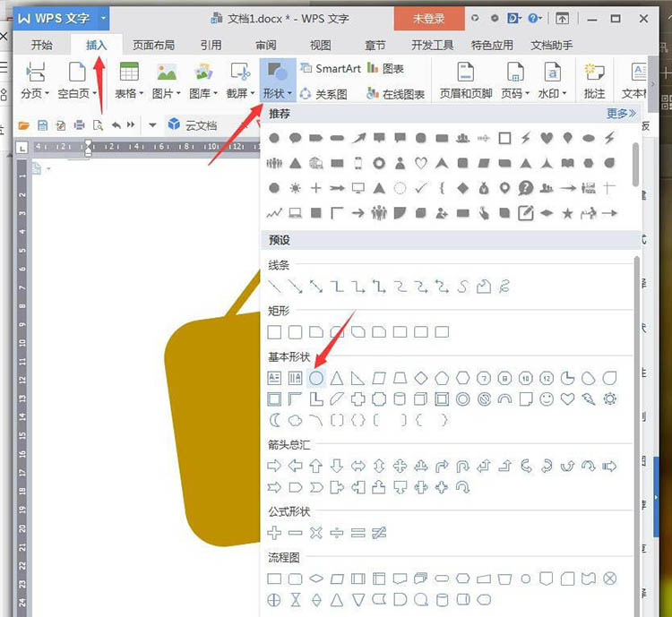Image resolution: width=672 pixels, height=617 pixels.
Task: Select the isosceles triangle basic shape
Action: tap(337, 378)
